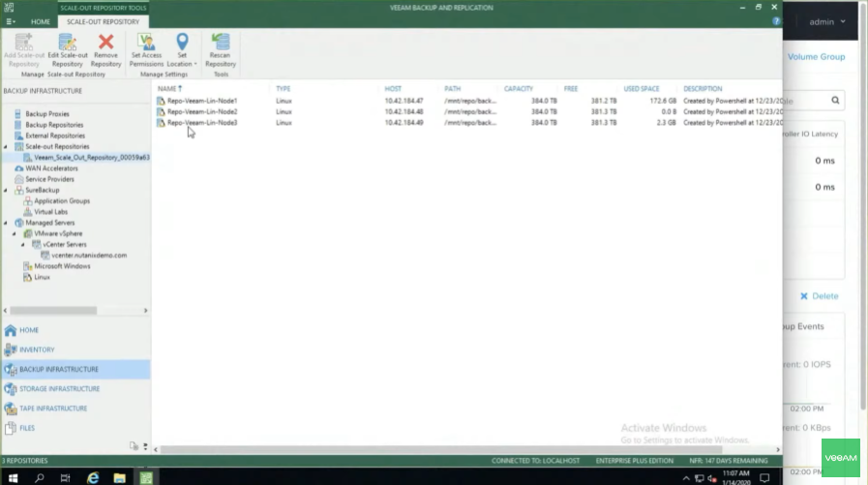This screenshot has height=485, width=868.
Task: Click the HOME navigation pane icon
Action: tap(11, 330)
